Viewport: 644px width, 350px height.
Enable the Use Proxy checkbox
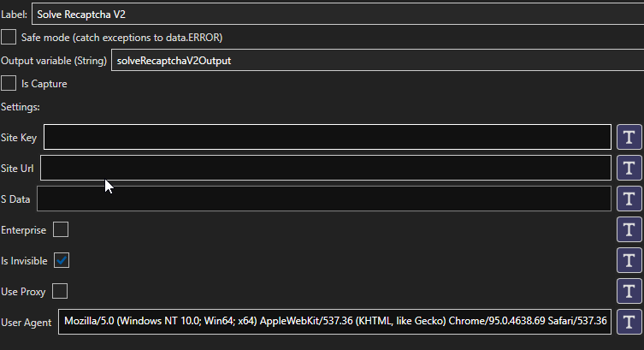point(60,291)
